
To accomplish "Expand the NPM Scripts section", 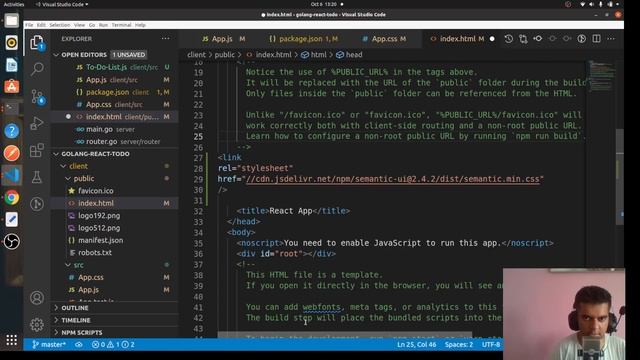I will click(114, 333).
